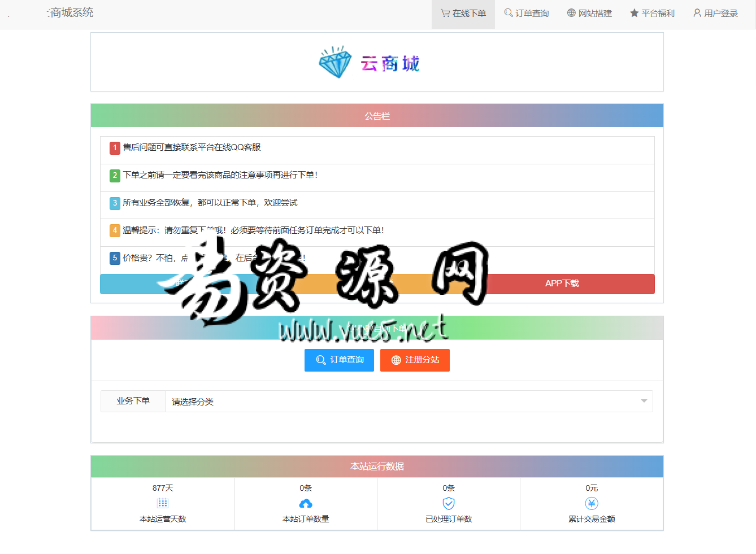Screen dimensions: 756x554
Task: Click the star icon beside 平台福利
Action: click(634, 13)
